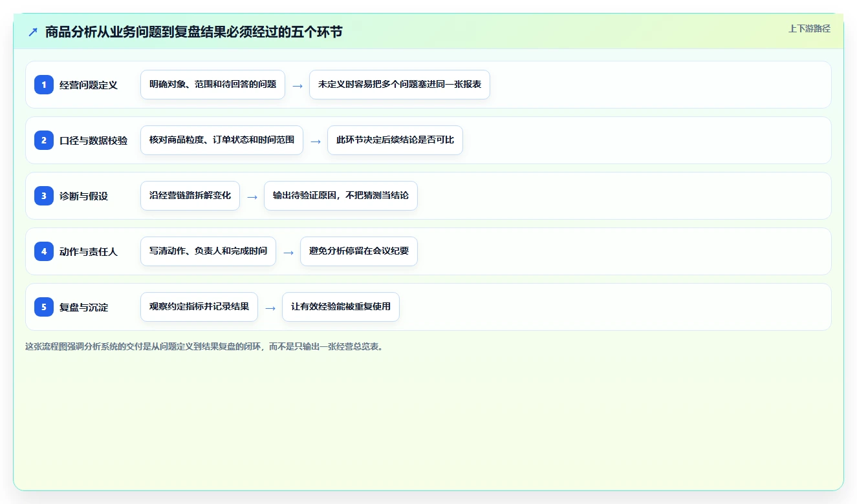Click step number 3 badge
This screenshot has height=504, width=857.
click(x=44, y=195)
